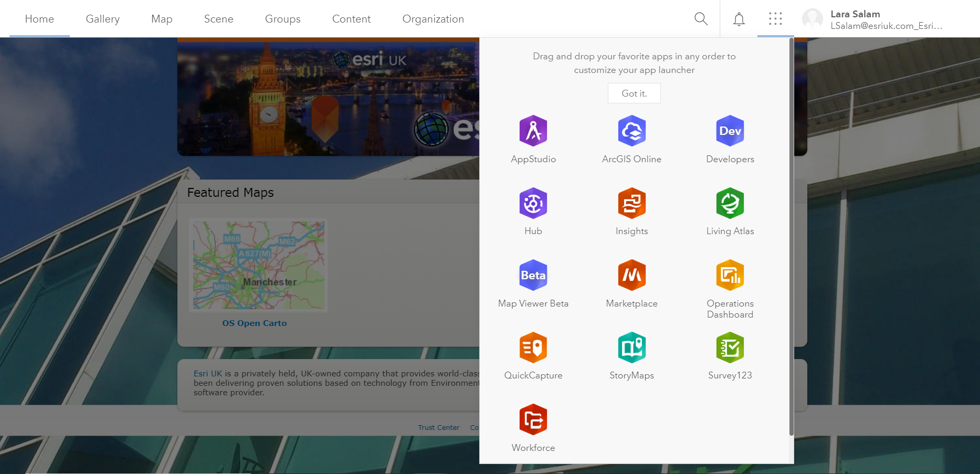Switch to the Map tab
The width and height of the screenshot is (980, 474).
(x=162, y=19)
